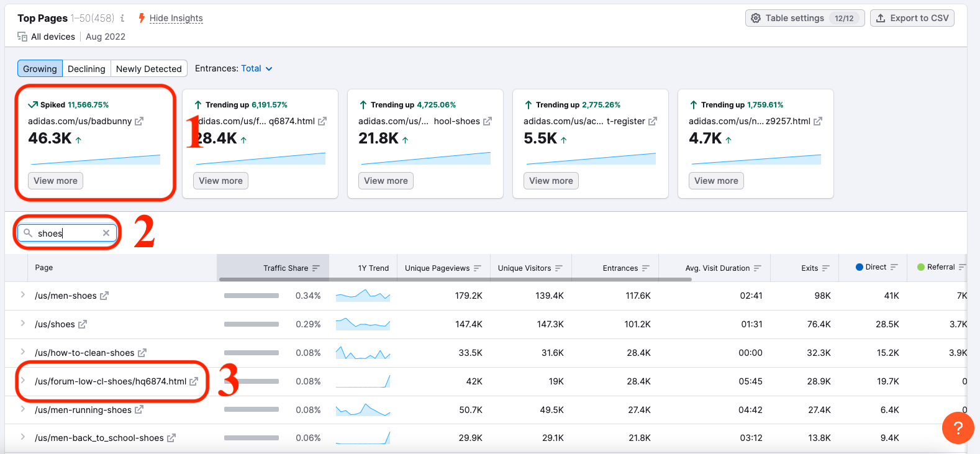View more for the q6874.html card

coord(220,181)
